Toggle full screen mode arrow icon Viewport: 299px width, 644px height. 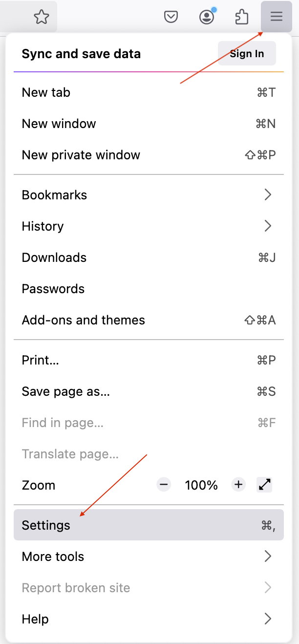(x=264, y=485)
